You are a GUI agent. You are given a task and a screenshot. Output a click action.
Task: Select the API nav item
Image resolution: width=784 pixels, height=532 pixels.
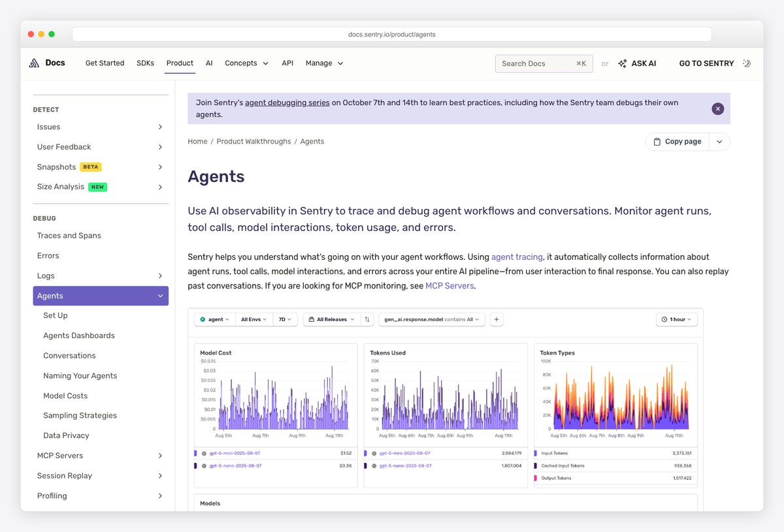(287, 63)
